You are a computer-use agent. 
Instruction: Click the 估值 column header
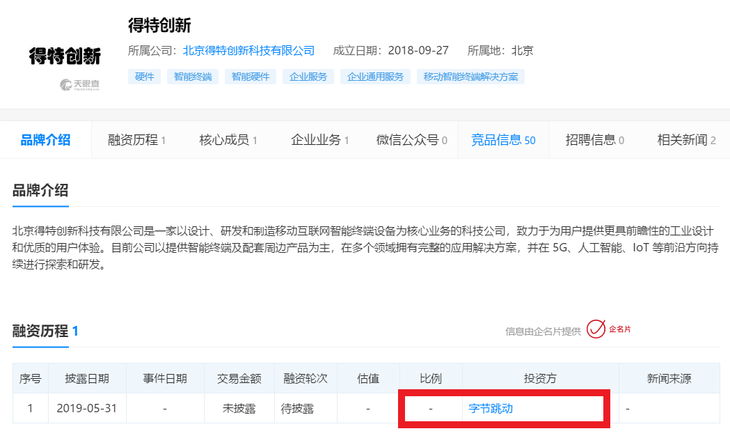coord(368,378)
